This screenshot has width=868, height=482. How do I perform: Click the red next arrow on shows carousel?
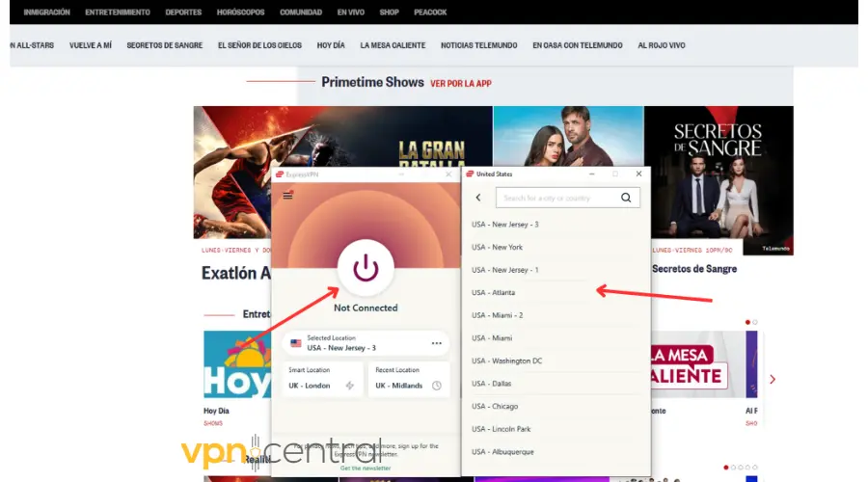click(773, 379)
